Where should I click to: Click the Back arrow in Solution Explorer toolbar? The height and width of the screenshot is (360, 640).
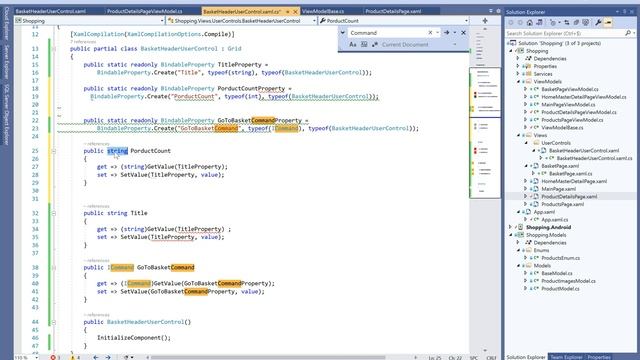(511, 23)
